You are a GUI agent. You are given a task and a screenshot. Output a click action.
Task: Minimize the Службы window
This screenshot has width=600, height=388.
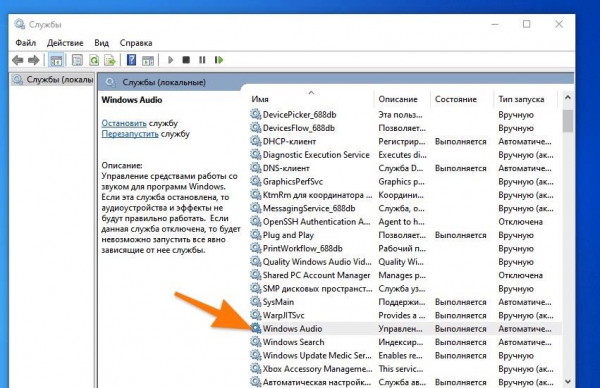point(495,24)
